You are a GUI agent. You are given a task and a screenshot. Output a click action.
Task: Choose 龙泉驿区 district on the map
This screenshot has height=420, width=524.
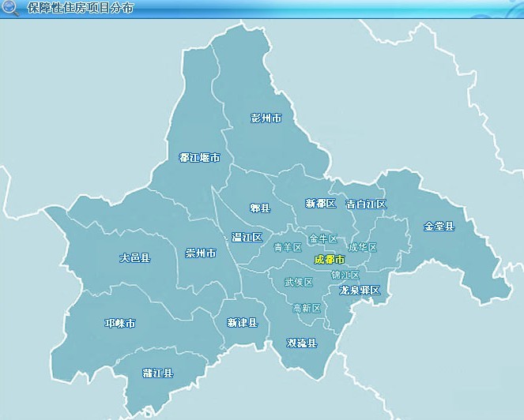point(360,291)
